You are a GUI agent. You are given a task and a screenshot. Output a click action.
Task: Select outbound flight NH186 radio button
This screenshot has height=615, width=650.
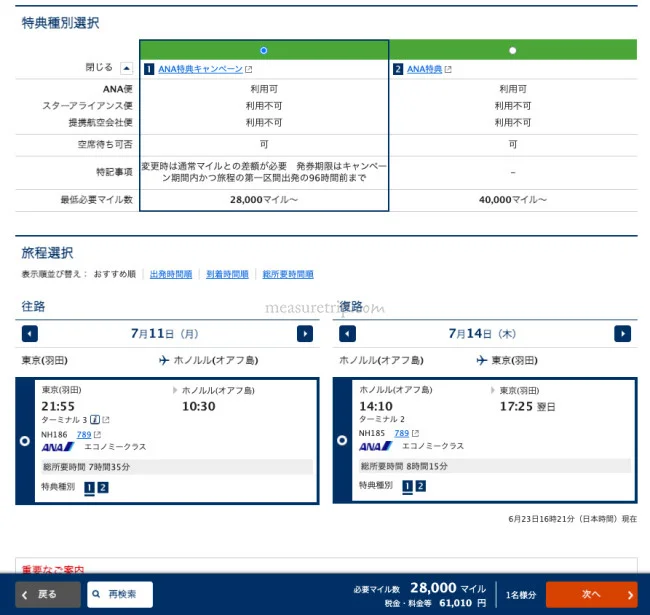(x=25, y=441)
